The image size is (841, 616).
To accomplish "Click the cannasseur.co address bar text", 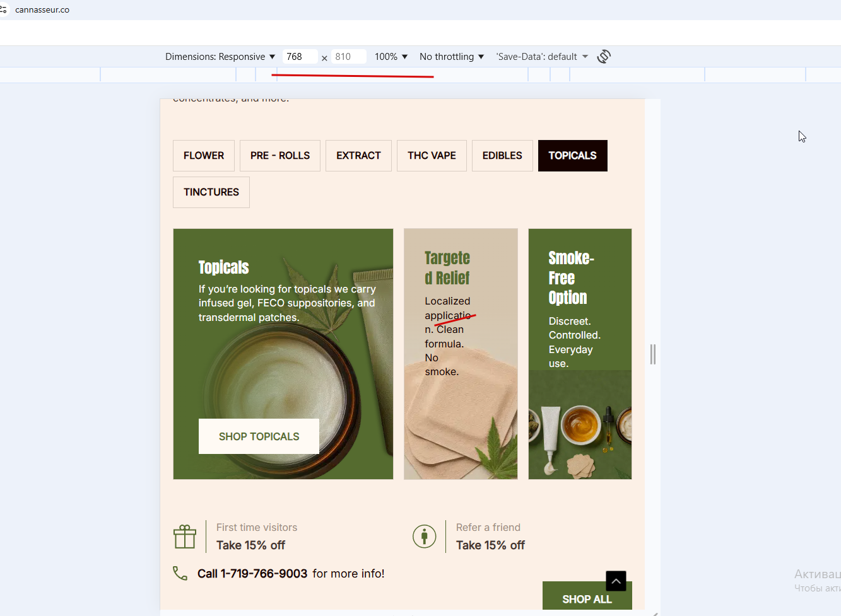I will click(x=42, y=9).
